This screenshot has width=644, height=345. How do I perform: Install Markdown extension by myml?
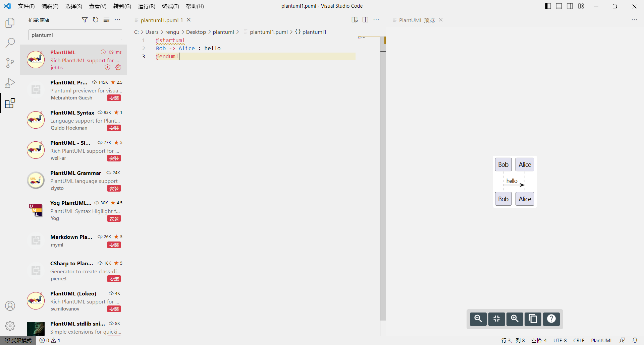[114, 245]
